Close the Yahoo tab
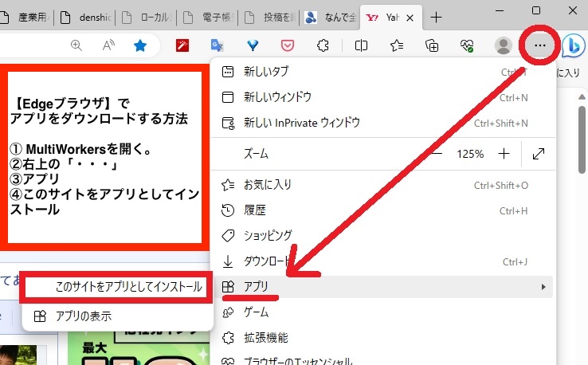 tap(410, 18)
